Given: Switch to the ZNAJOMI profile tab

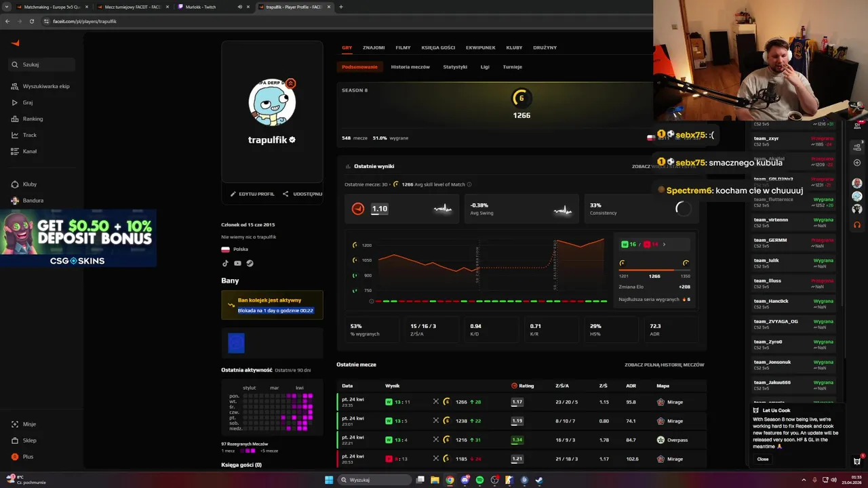Looking at the screenshot, I should pos(374,47).
